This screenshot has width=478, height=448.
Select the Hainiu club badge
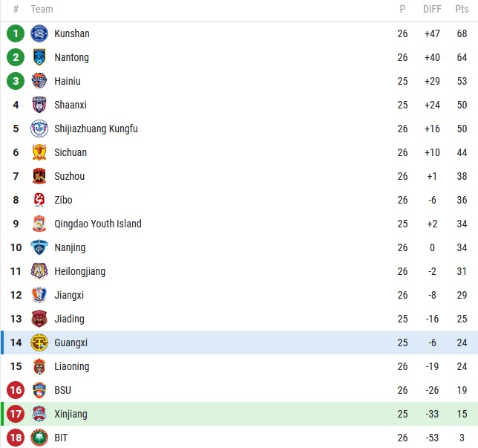tap(39, 81)
